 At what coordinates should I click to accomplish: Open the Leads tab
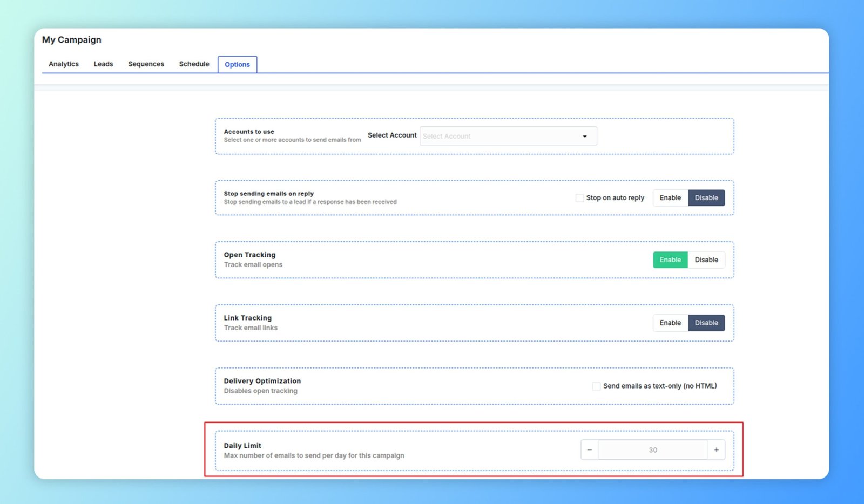pos(103,64)
